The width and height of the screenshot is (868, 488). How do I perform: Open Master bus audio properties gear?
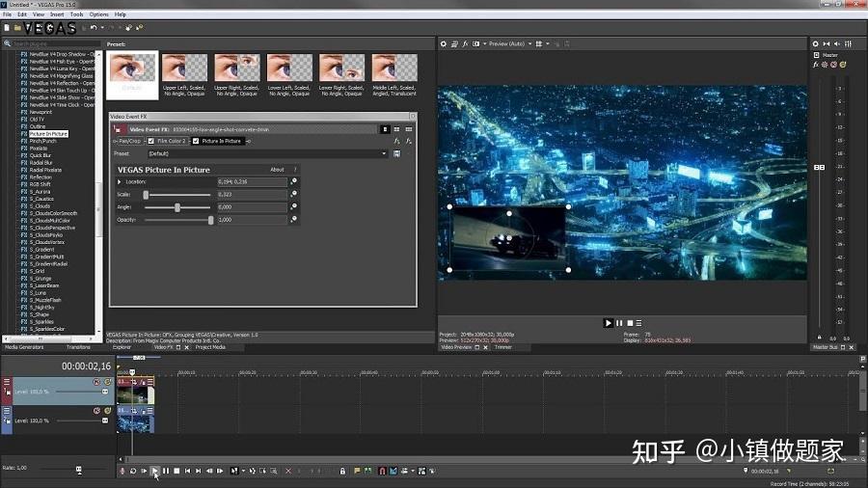(815, 43)
